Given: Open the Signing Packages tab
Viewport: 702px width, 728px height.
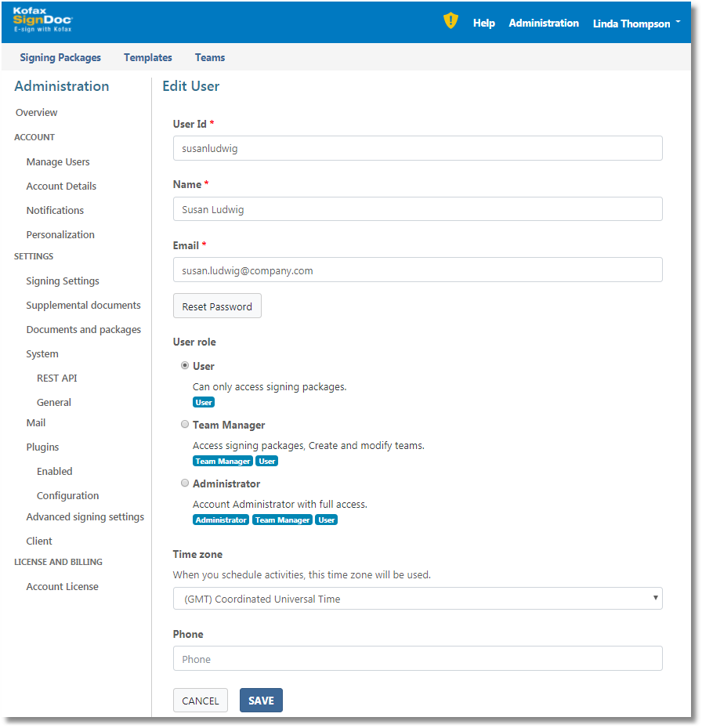Looking at the screenshot, I should [x=60, y=57].
